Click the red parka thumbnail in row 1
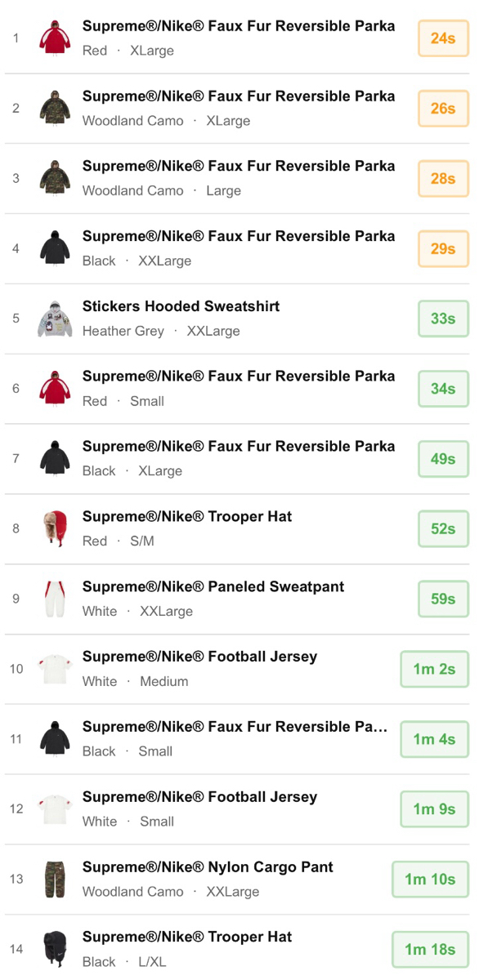 pyautogui.click(x=55, y=38)
